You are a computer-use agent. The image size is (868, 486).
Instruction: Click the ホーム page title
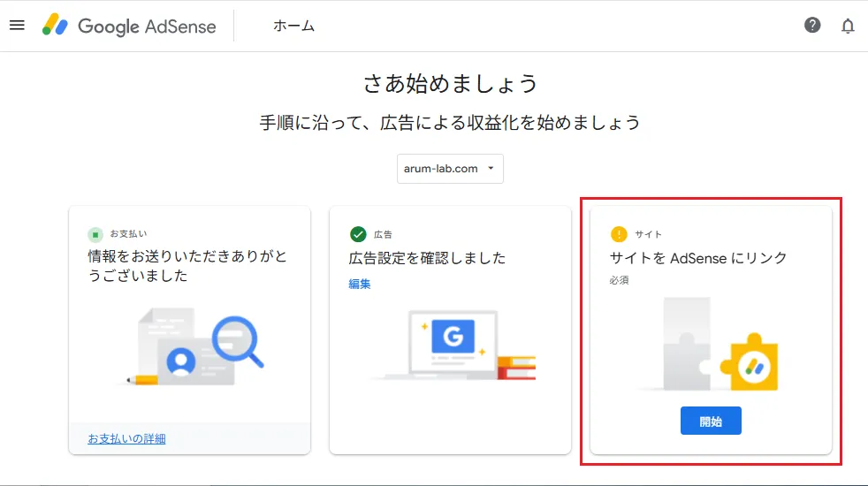pos(294,26)
